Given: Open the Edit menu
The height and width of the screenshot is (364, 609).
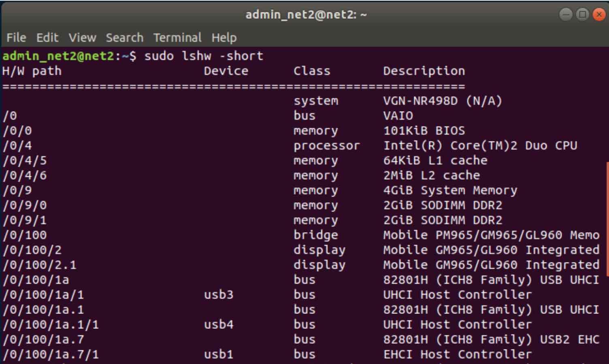Looking at the screenshot, I should 47,38.
